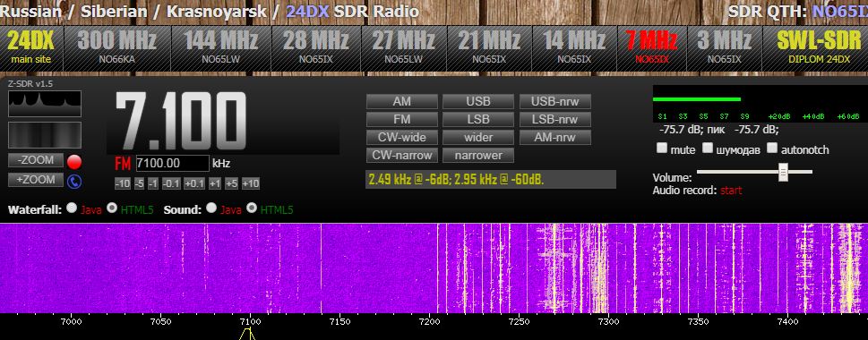Step frequency up by 0.1 kHz
Viewport: 868px width, 340px height.
[194, 183]
